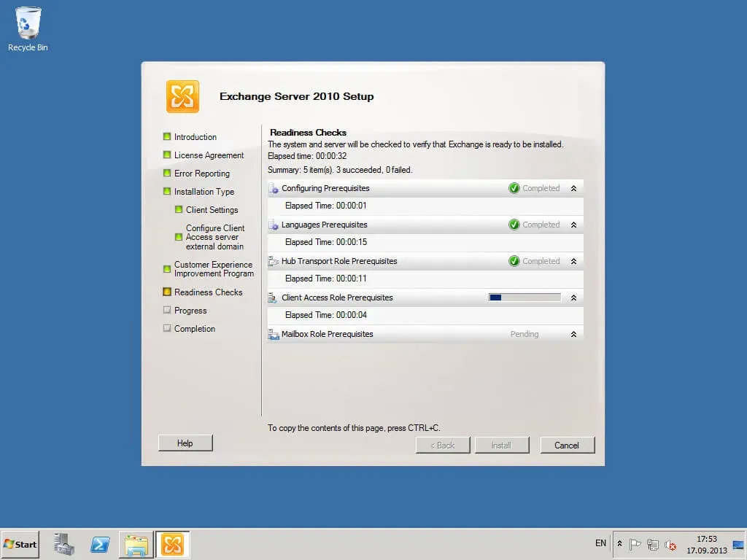
Task: Collapse the Languages Prerequisites section
Action: coord(573,225)
